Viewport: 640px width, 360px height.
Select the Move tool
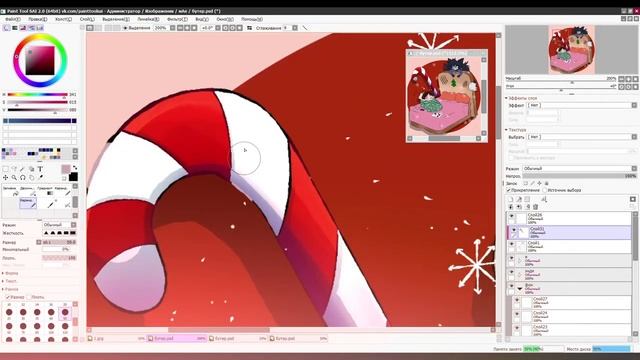(x=5, y=177)
